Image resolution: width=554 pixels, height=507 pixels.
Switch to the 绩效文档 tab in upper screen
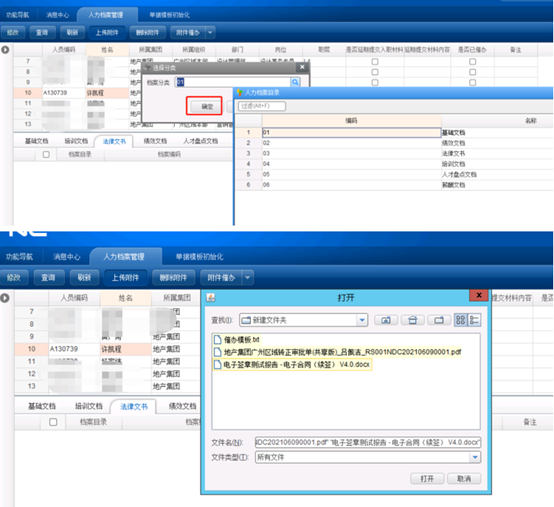click(x=155, y=141)
